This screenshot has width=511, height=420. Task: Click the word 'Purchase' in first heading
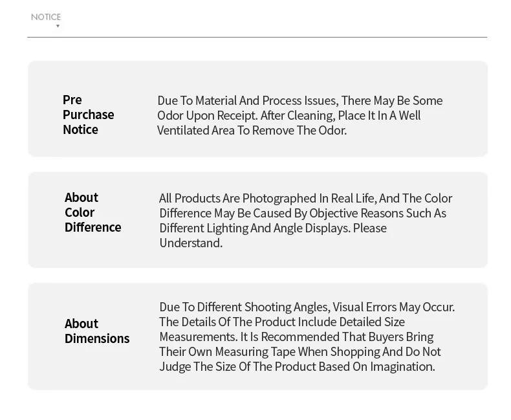click(x=88, y=115)
